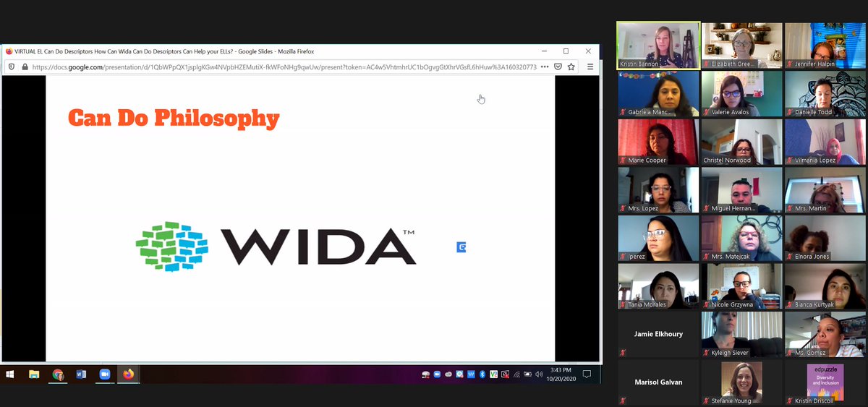Open the Windows Start menu
This screenshot has width=868, height=407.
pos(10,374)
